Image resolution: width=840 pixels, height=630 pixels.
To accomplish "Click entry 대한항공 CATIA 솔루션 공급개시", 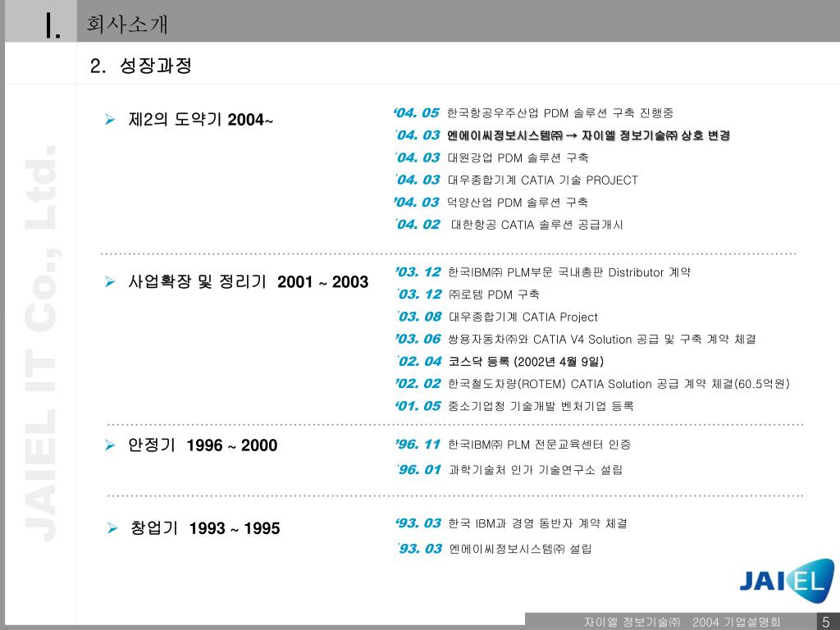I will [x=536, y=225].
